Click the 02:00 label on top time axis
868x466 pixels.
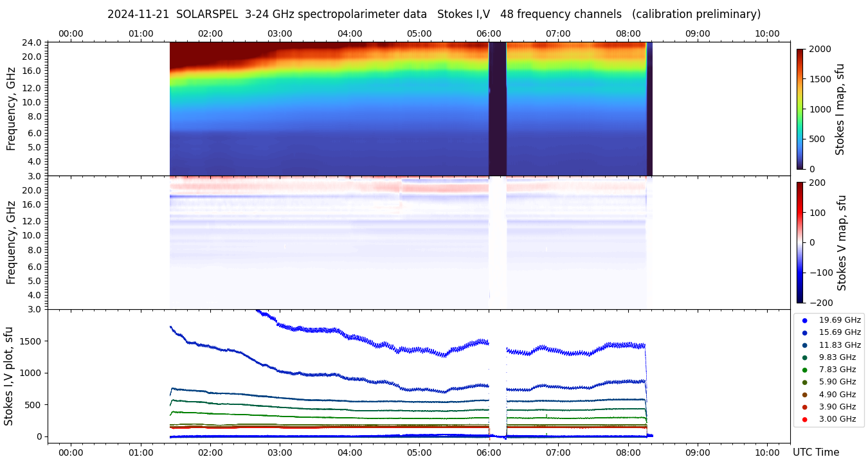[210, 33]
